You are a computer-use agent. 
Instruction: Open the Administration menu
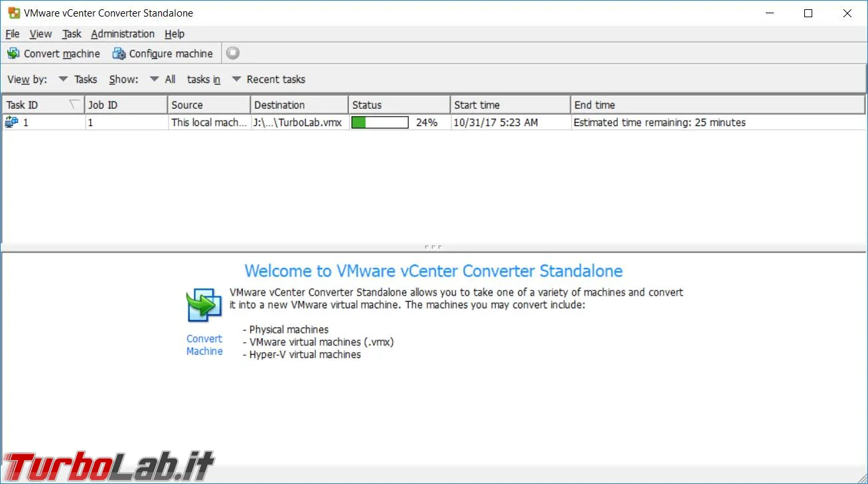[x=123, y=34]
